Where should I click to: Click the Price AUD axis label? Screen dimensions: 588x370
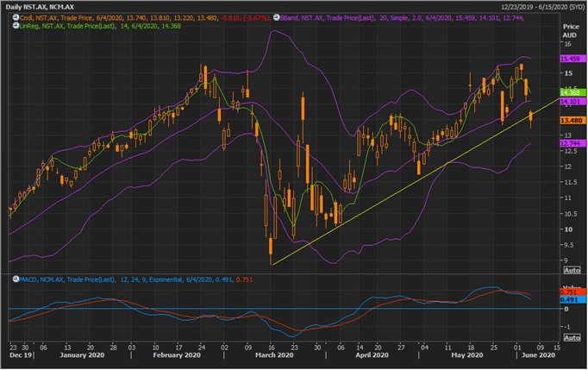point(571,31)
